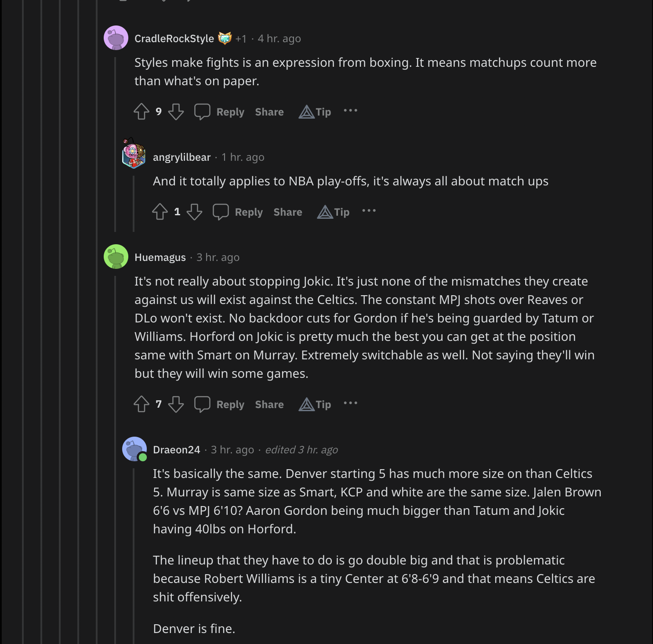Click Huemagus's green avatar
Screen dimensions: 653x644
pyautogui.click(x=116, y=257)
